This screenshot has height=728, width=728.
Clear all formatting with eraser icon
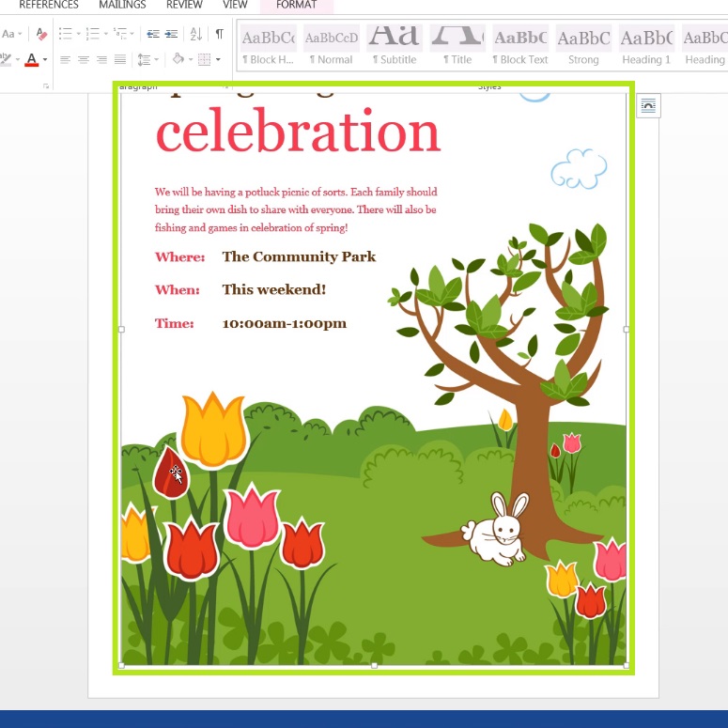41,34
